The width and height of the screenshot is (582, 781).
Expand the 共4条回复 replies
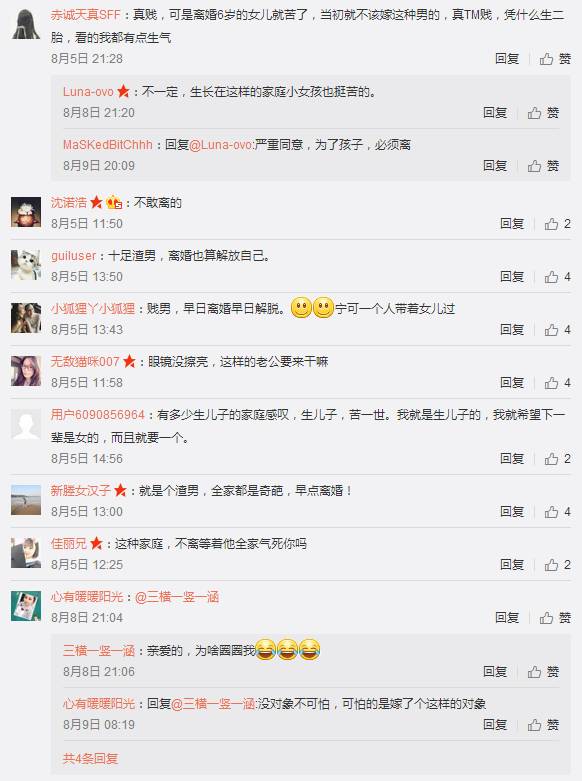pyautogui.click(x=90, y=758)
